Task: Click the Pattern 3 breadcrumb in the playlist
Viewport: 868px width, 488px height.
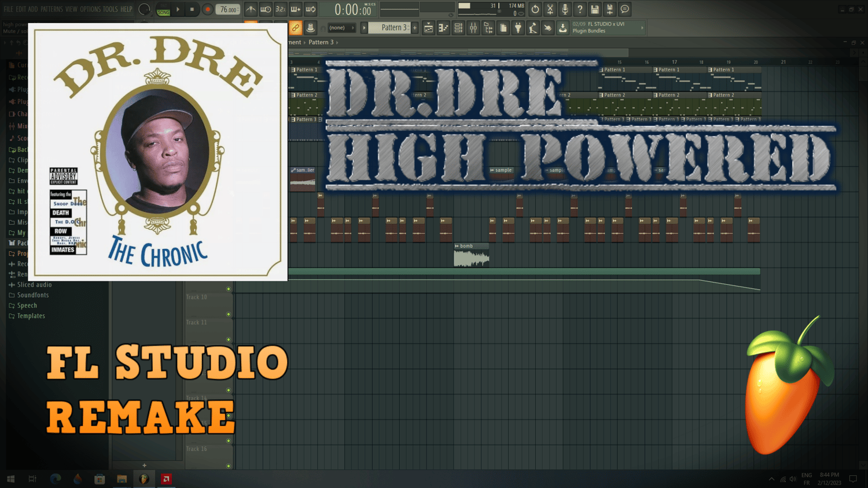Action: pyautogui.click(x=321, y=42)
